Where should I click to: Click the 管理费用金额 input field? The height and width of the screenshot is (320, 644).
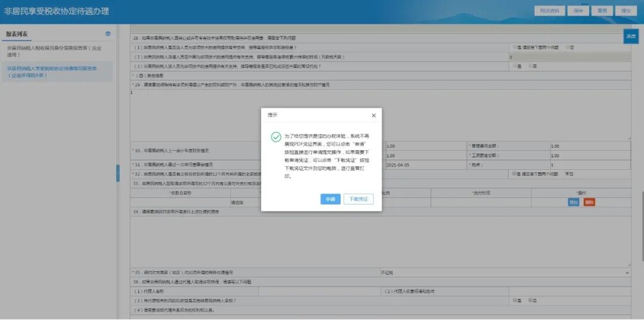(x=590, y=146)
